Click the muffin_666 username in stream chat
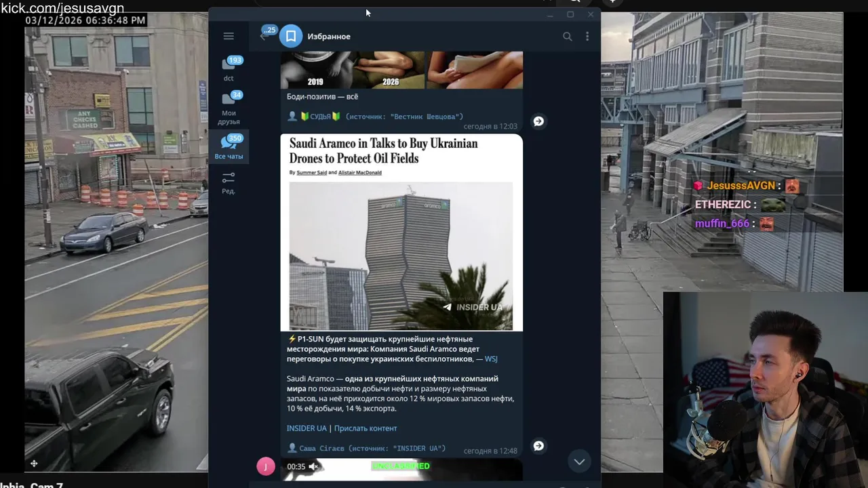 tap(722, 224)
